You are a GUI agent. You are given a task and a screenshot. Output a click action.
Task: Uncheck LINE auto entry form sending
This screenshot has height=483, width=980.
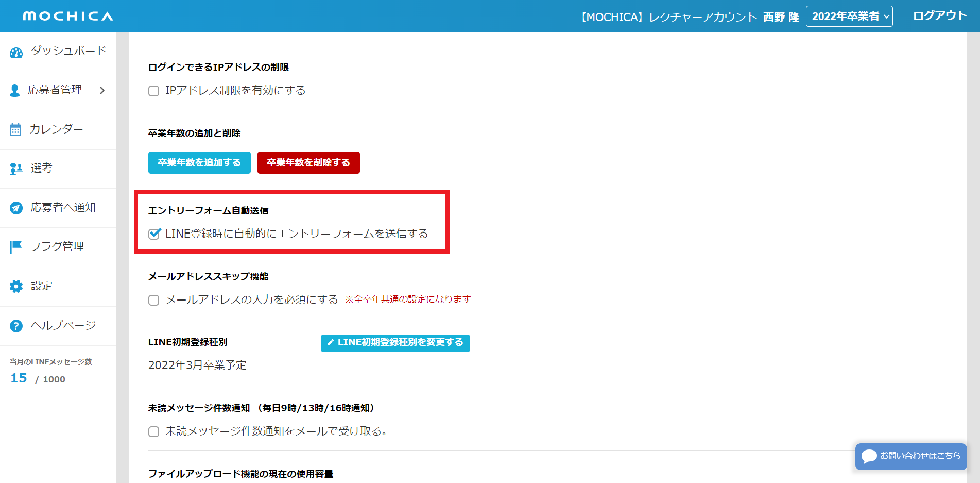(x=154, y=234)
